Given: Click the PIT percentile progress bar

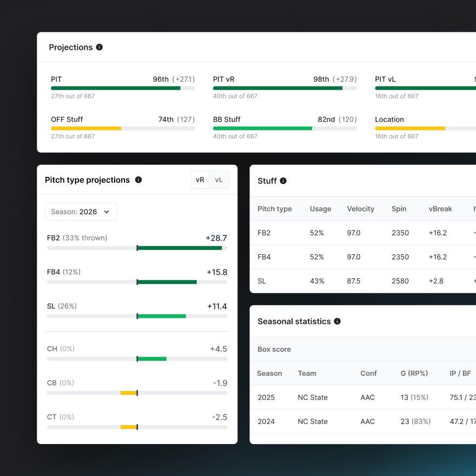Looking at the screenshot, I should [x=123, y=88].
